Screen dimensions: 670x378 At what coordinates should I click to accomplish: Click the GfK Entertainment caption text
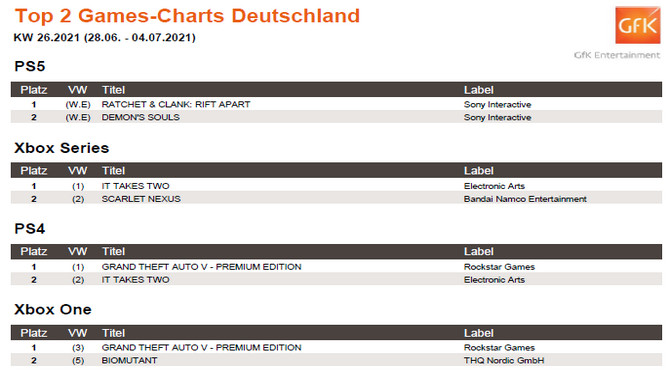(617, 55)
